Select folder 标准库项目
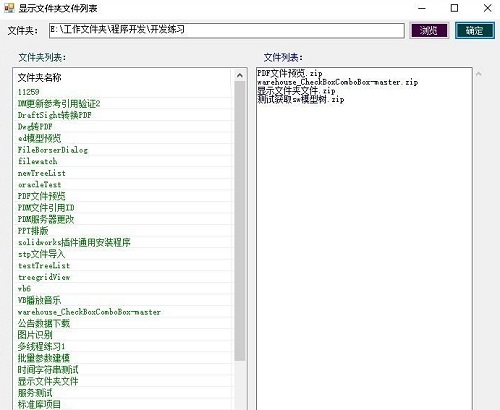Screen dimensions: 500x410 pos(123,404)
